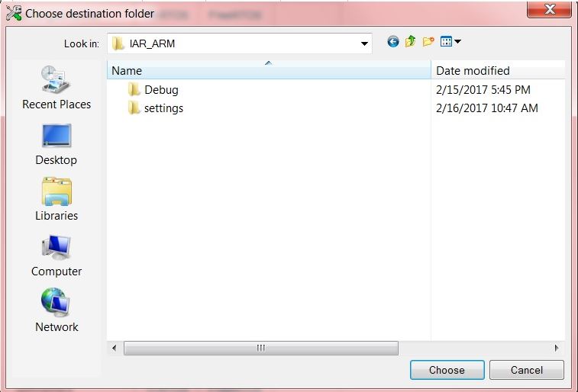This screenshot has width=578, height=392.
Task: Expand the Look in dropdown
Action: [364, 43]
